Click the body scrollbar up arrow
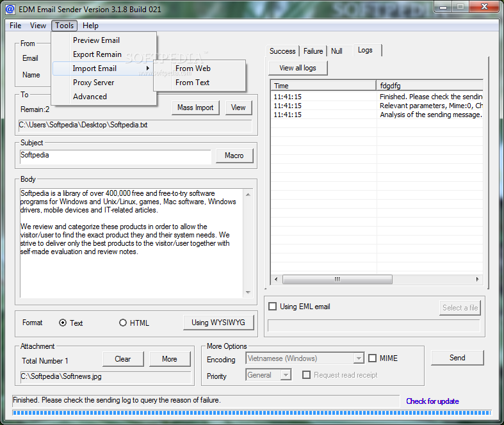The image size is (504, 425). click(248, 195)
